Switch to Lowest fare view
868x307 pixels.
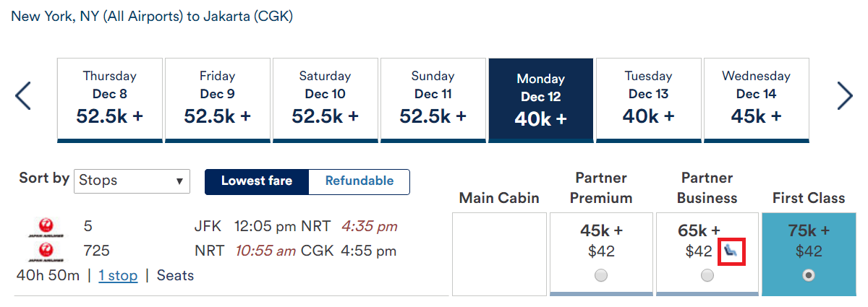pos(257,181)
